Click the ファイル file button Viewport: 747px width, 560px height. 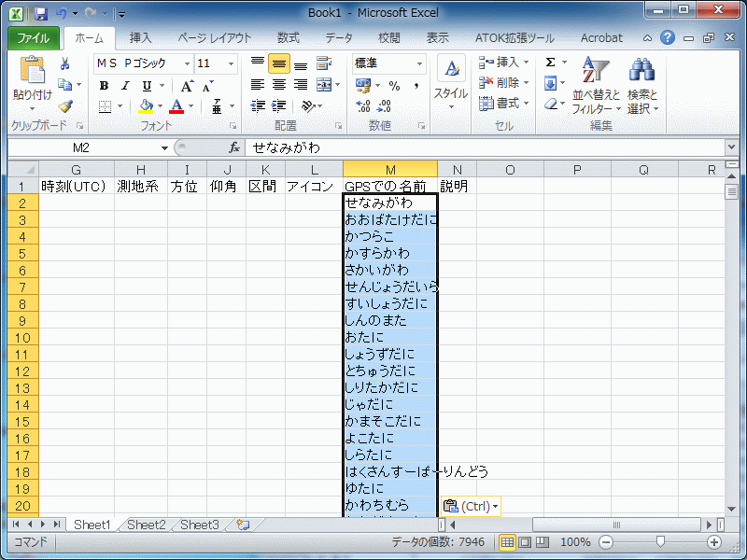34,38
